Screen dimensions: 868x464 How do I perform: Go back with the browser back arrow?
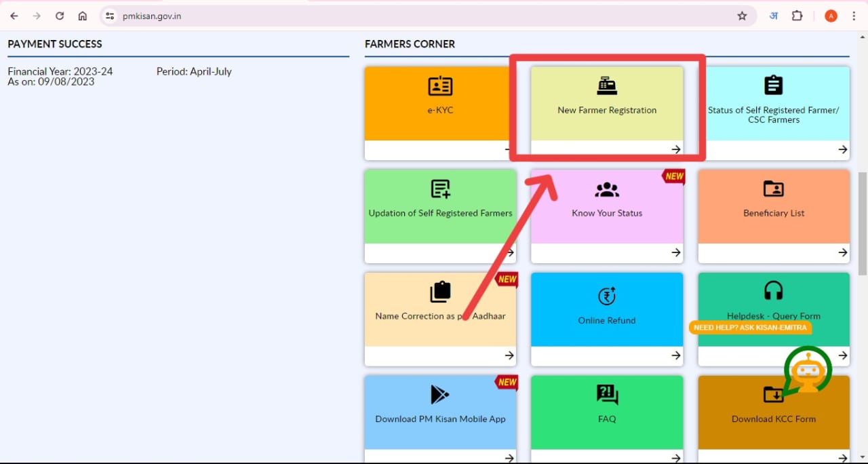[14, 16]
